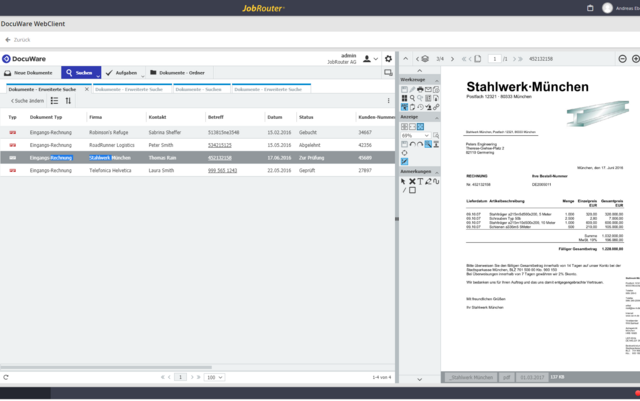
Task: Select the freehand curve annotation tool
Action: pos(436,181)
